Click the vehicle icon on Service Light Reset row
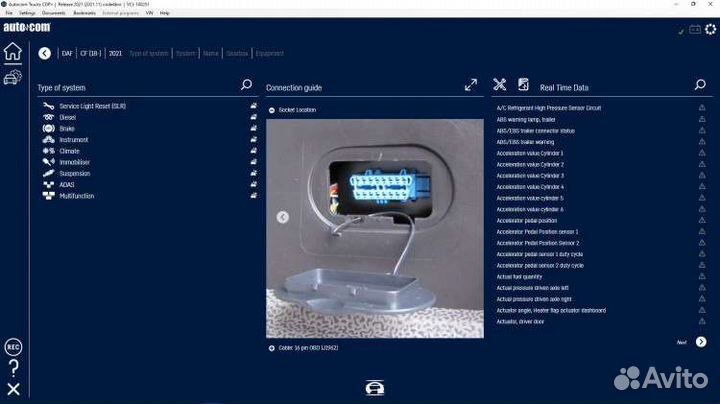Screen dimensions: 720x404 coord(253,106)
